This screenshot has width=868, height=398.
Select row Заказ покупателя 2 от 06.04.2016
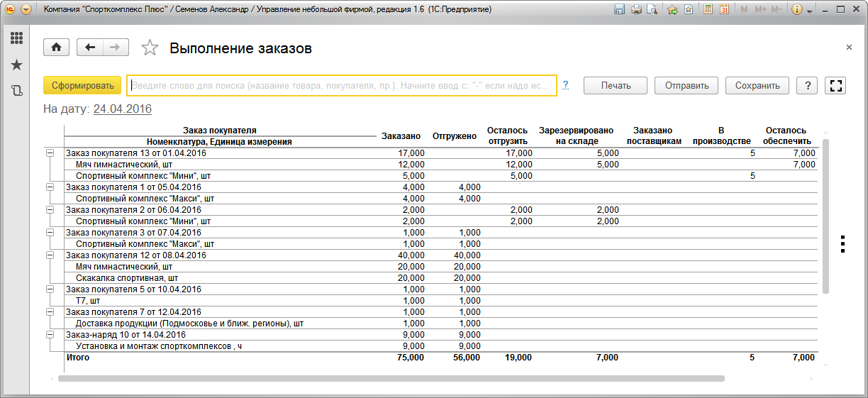coord(440,209)
